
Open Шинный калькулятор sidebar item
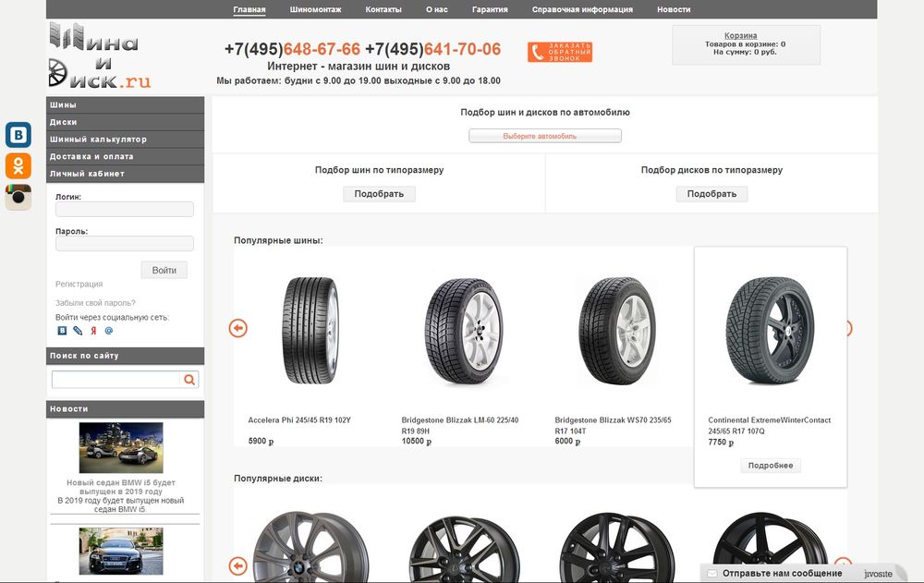coord(125,140)
